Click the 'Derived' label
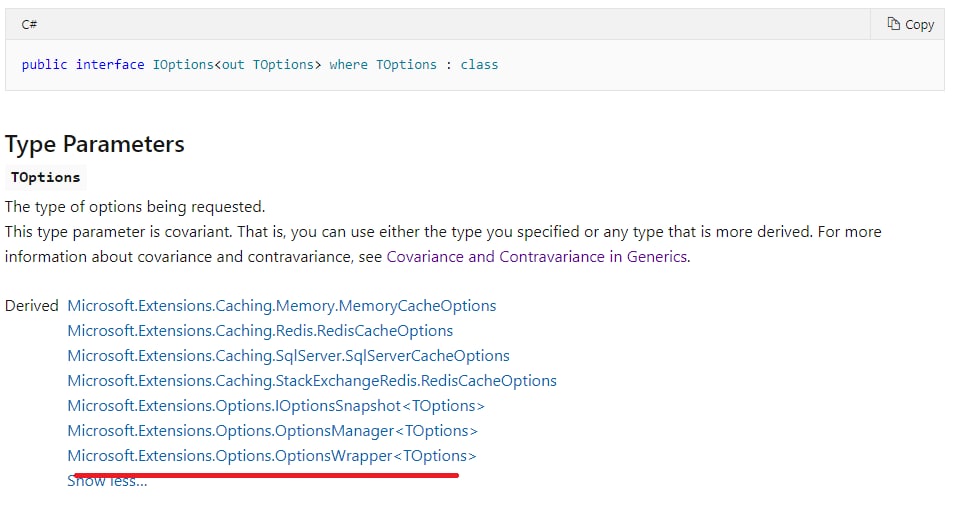979x528 pixels. click(31, 306)
